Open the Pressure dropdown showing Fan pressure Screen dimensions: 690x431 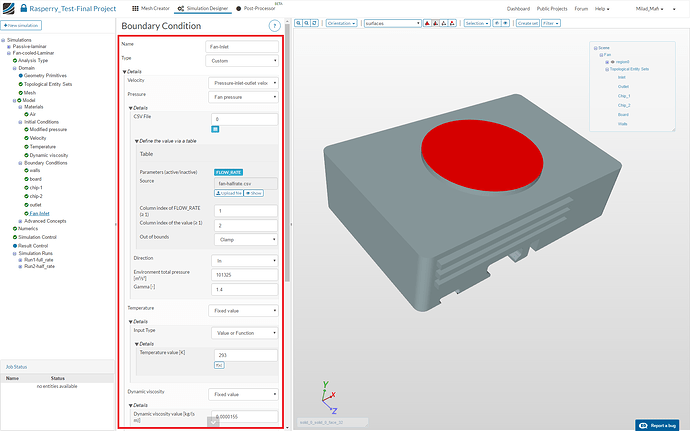click(x=244, y=95)
